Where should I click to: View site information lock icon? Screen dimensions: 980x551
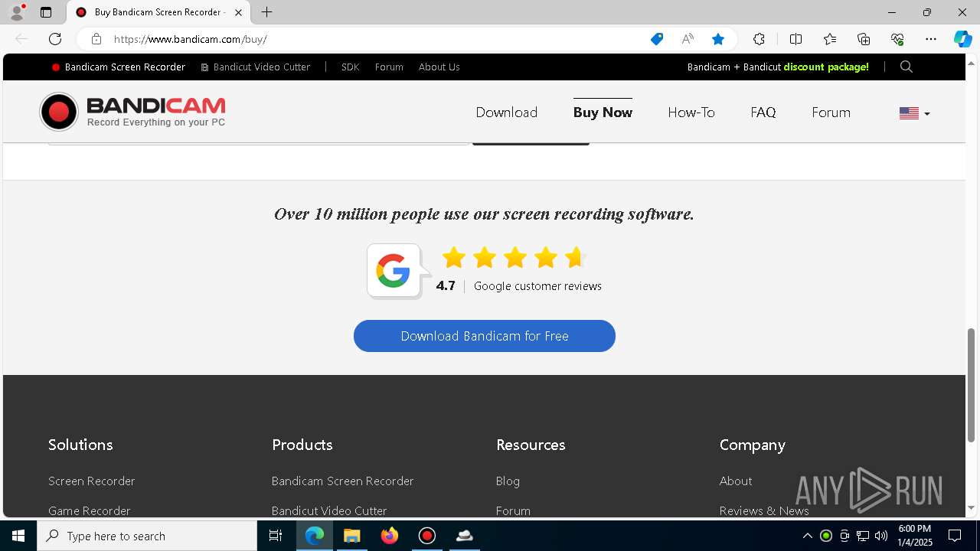click(x=96, y=39)
